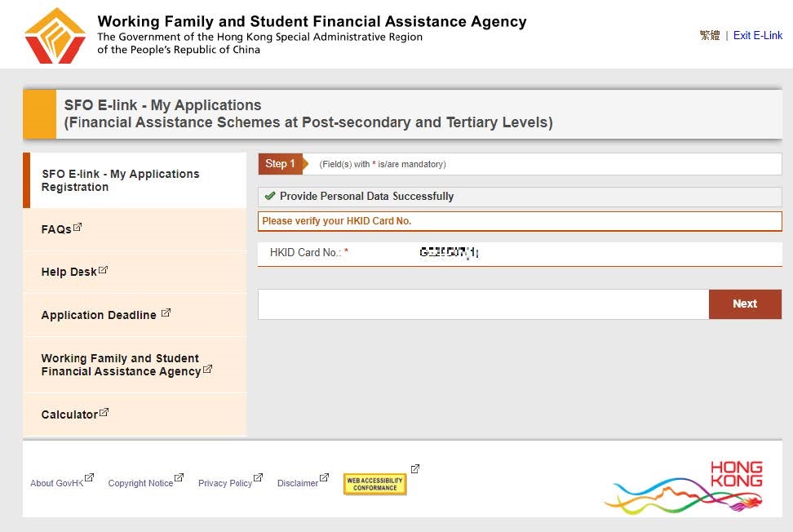The width and height of the screenshot is (793, 532).
Task: Switch language to Traditional Chinese
Action: pyautogui.click(x=710, y=36)
